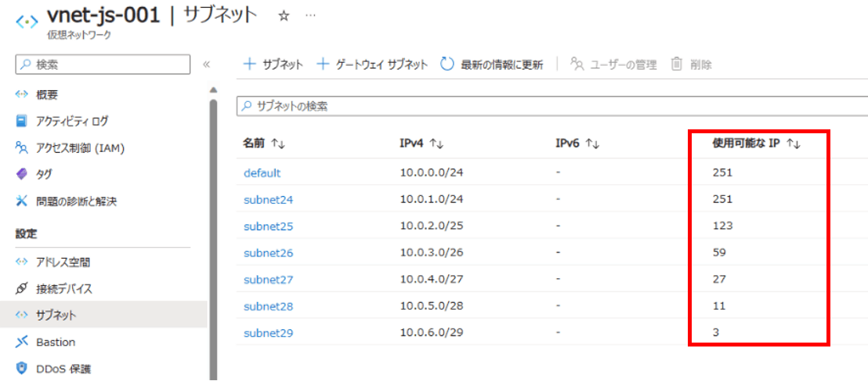Select the 10.0.4.0/27 cell

click(x=431, y=279)
